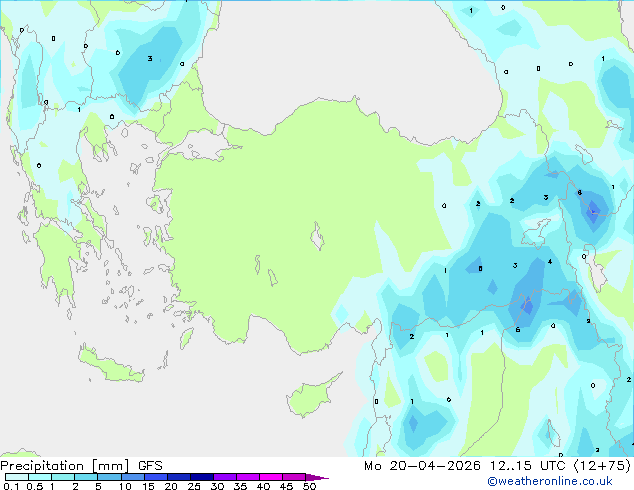Select the 10–15 mm legend color swatch
Image resolution: width=634 pixels, height=490 pixels.
point(132,477)
